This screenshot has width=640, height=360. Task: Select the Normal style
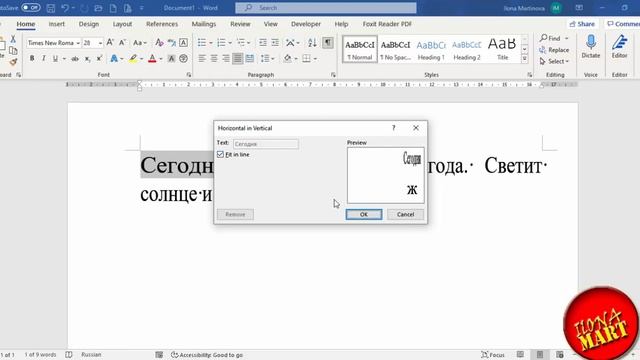[x=360, y=49]
